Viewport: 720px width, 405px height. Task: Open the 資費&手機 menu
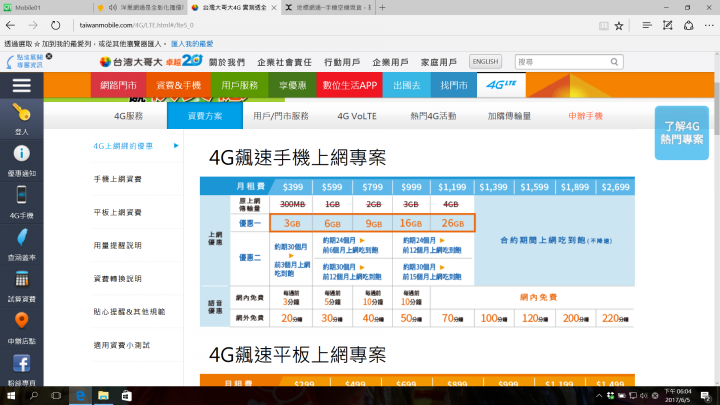[x=179, y=85]
